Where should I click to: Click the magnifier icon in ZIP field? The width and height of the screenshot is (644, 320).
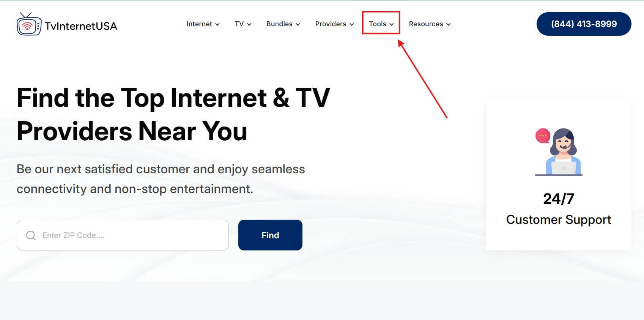tap(31, 235)
